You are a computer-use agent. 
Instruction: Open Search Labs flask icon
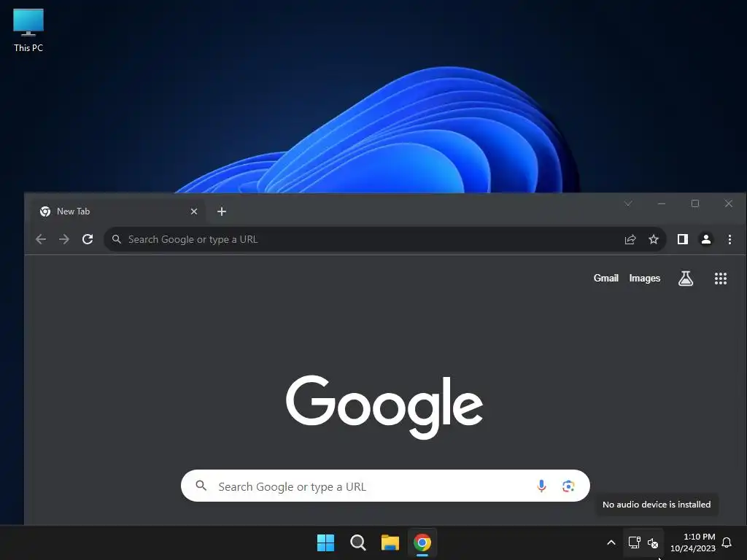point(686,279)
